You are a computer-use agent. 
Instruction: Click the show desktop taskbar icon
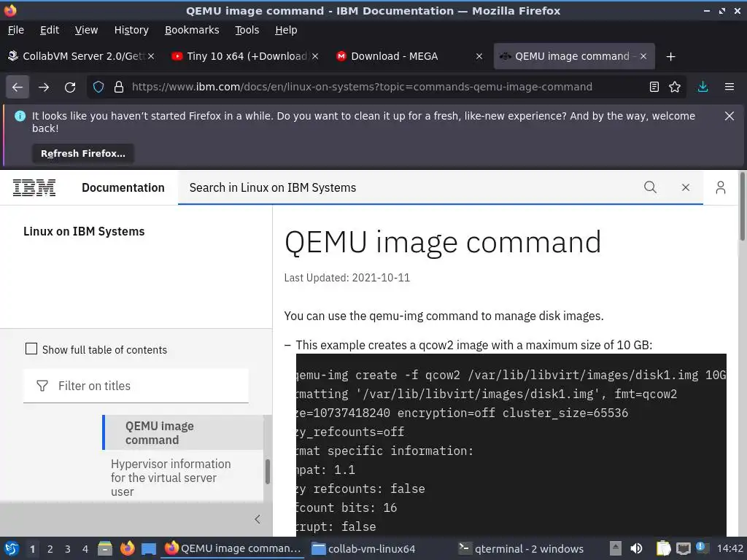[x=149, y=549]
